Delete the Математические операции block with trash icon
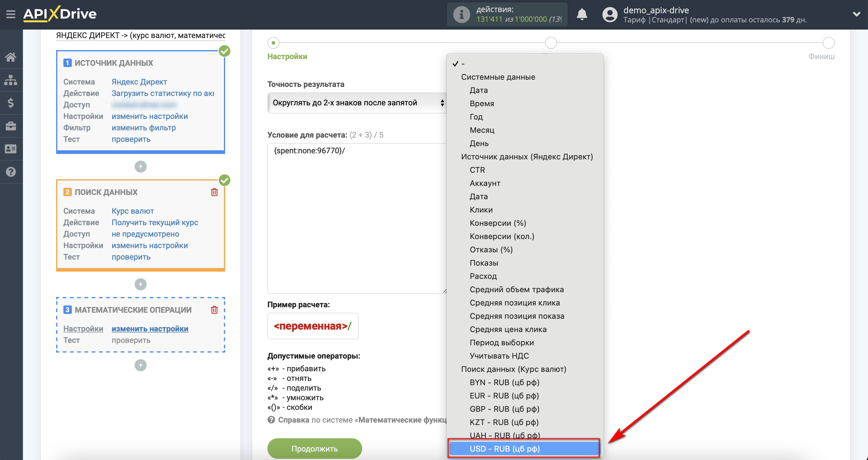Screen dimensions: 868x460 click(214, 310)
